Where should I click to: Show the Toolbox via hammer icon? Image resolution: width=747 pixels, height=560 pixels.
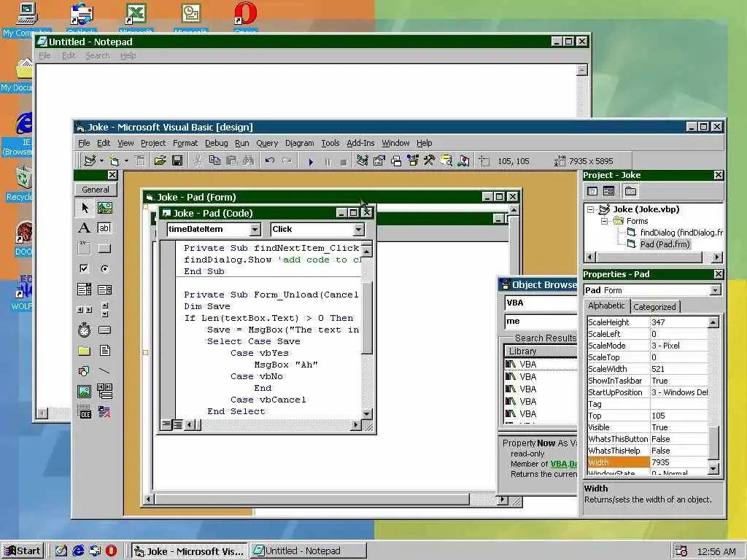click(429, 161)
